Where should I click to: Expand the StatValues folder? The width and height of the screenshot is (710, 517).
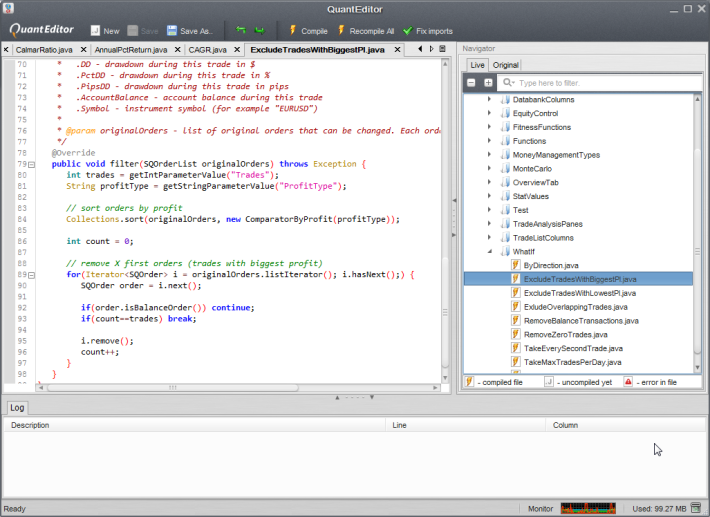point(489,196)
